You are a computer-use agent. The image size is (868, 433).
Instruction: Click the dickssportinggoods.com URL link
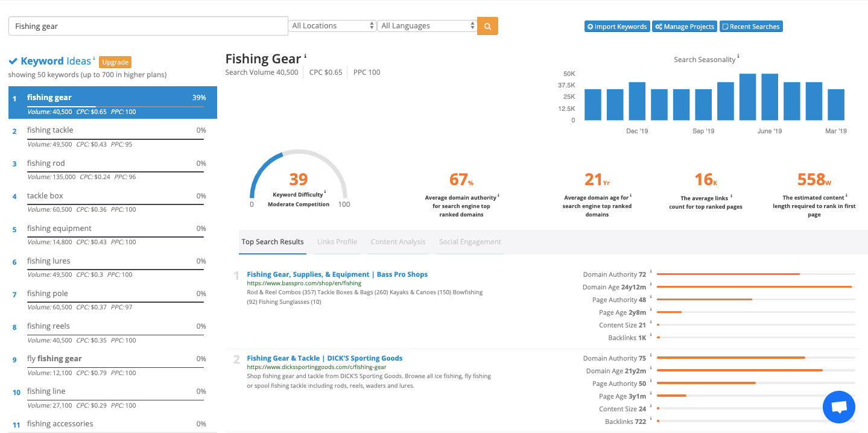(x=317, y=367)
